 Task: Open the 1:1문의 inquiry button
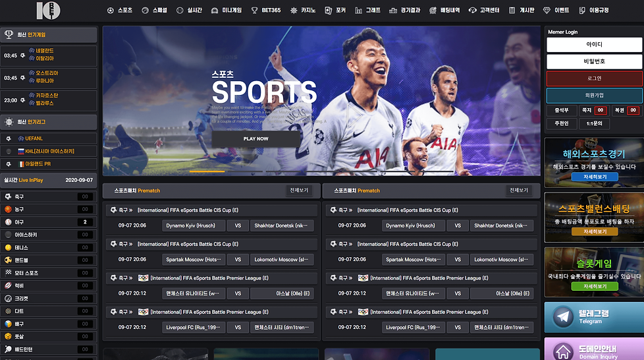[594, 123]
